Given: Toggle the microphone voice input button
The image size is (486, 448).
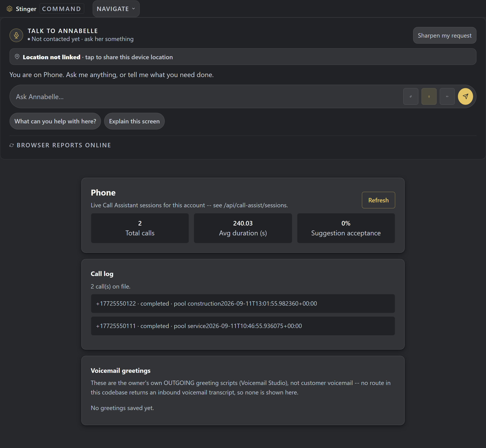Looking at the screenshot, I should click(x=429, y=96).
